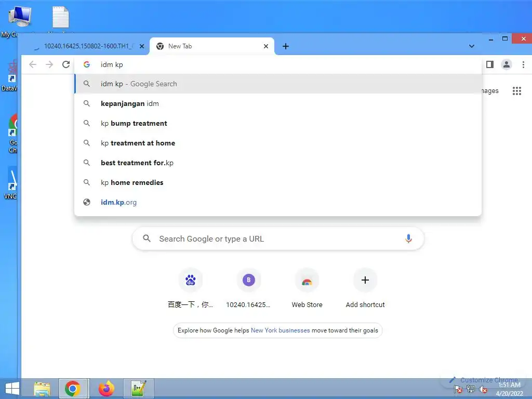The width and height of the screenshot is (532, 399).
Task: Select the DataV desktop shortcut
Action: coord(10,75)
